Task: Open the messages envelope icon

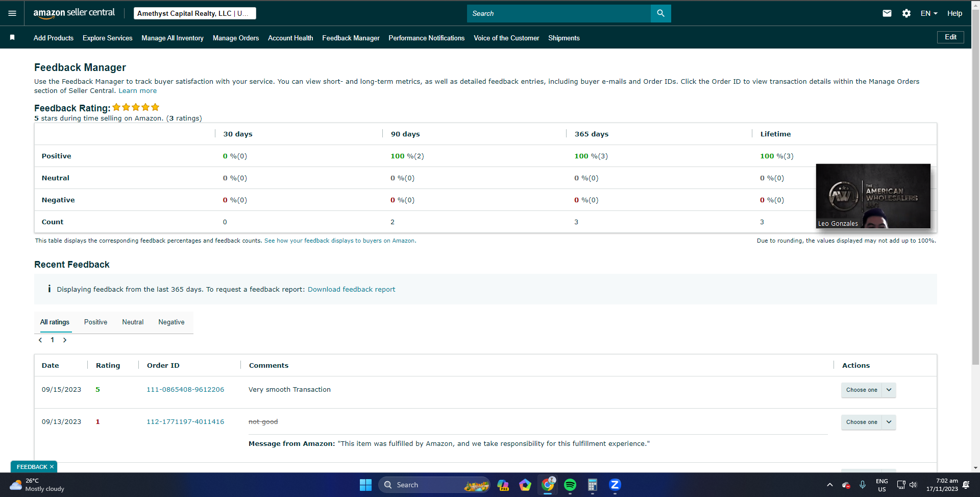Action: [x=887, y=13]
